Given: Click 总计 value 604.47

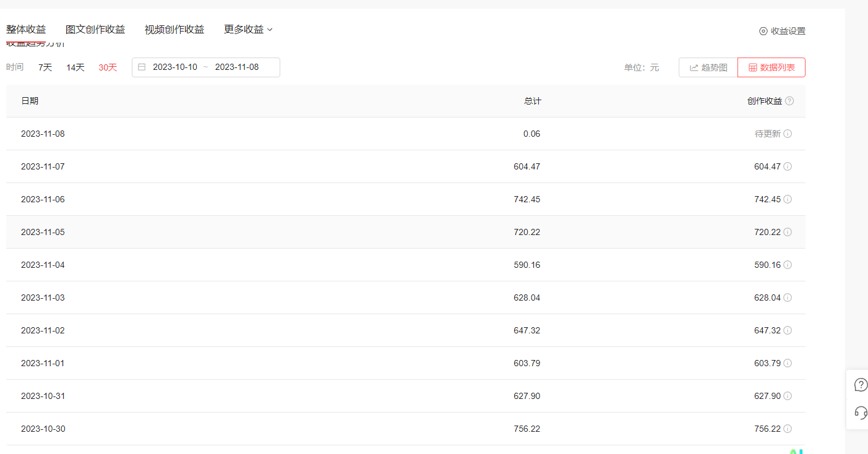Looking at the screenshot, I should click(x=527, y=166).
